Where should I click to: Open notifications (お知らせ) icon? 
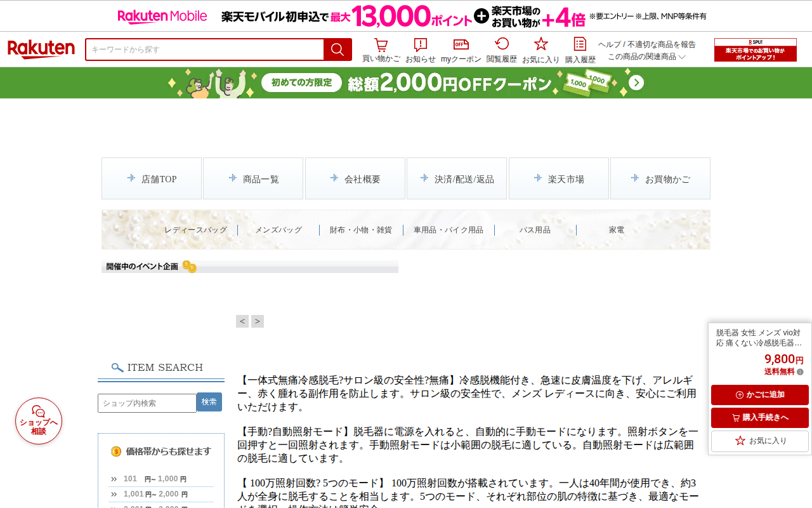click(x=420, y=50)
